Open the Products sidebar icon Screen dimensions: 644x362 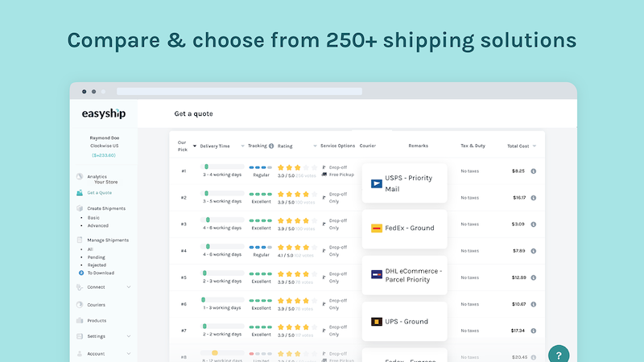pyautogui.click(x=80, y=320)
